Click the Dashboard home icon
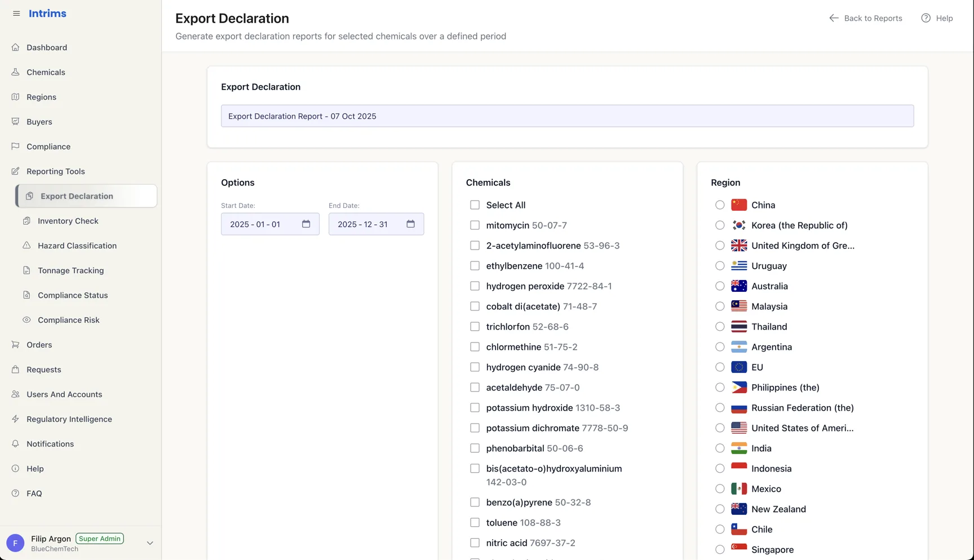974x560 pixels. (15, 47)
